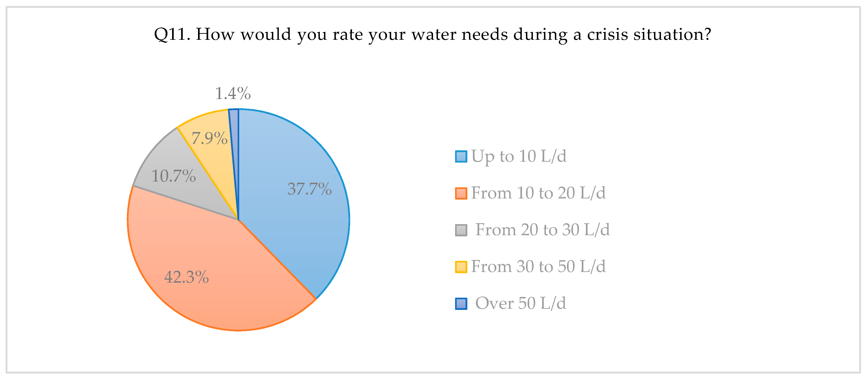Select the 'From 20 to 30 L/d' legend text
The image size is (868, 380).
(x=542, y=230)
